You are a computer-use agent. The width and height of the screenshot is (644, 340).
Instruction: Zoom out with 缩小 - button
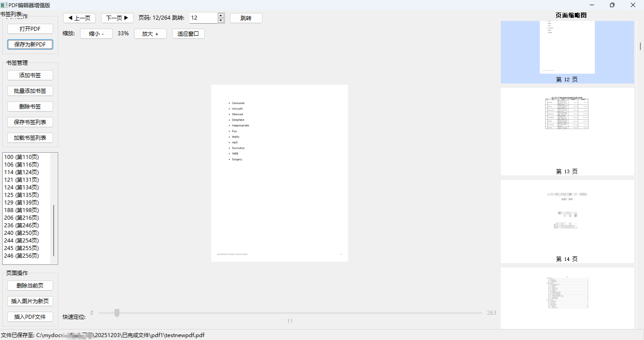[96, 34]
